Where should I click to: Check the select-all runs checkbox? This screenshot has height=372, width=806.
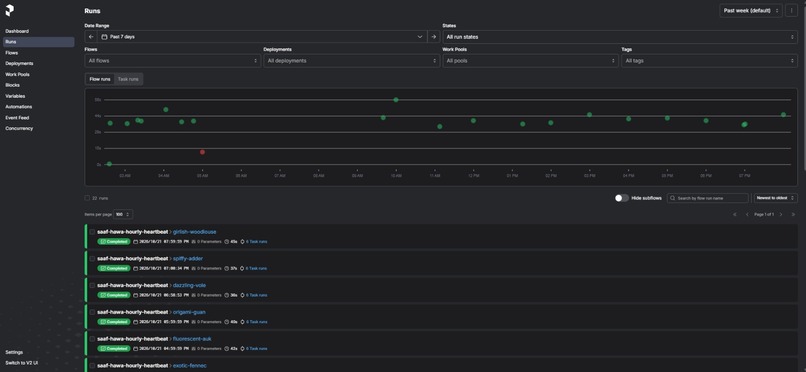[x=87, y=198]
